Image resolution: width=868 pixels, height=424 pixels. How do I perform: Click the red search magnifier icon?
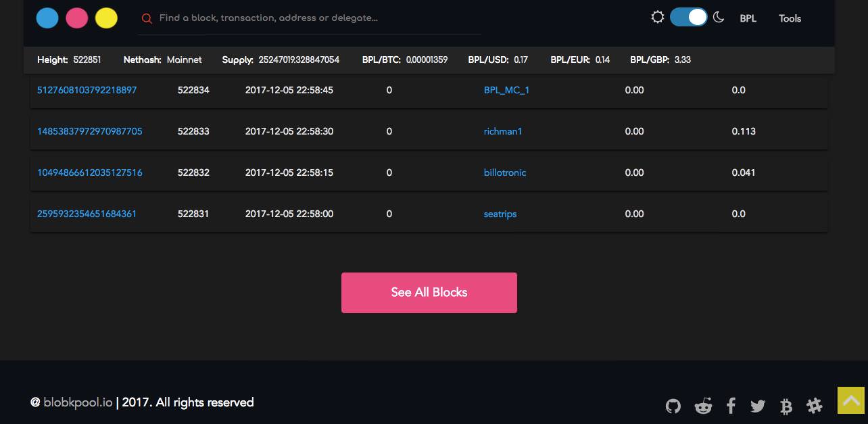pyautogui.click(x=147, y=19)
